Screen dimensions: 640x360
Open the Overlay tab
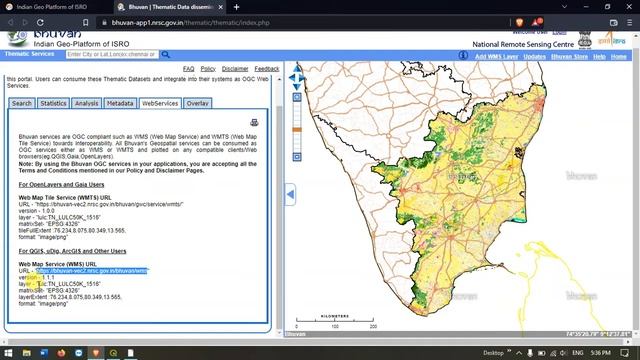[198, 103]
